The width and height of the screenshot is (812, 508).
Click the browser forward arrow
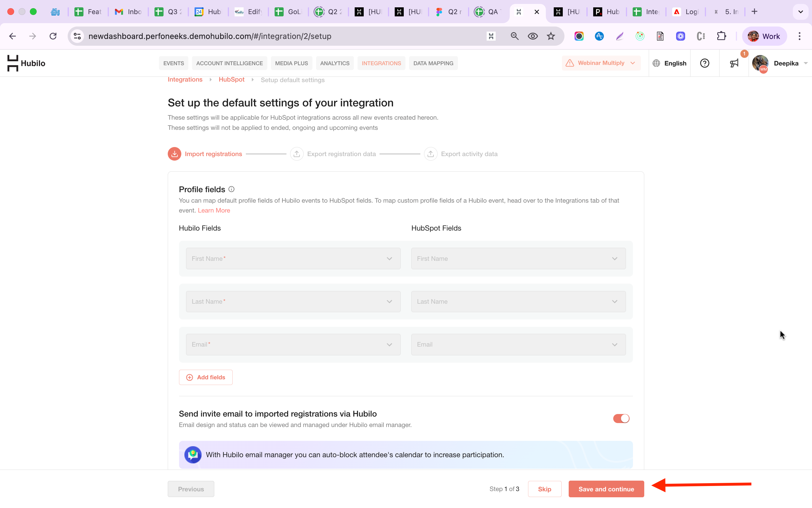(x=32, y=36)
